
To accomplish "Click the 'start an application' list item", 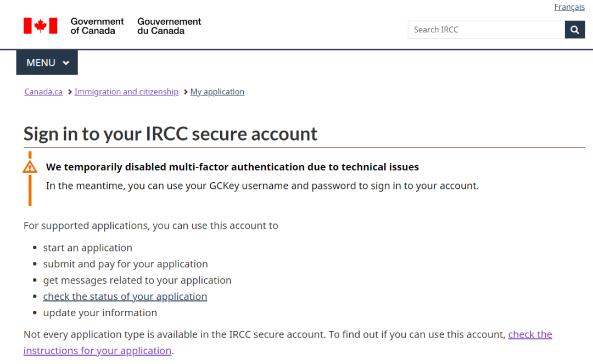I will (88, 248).
